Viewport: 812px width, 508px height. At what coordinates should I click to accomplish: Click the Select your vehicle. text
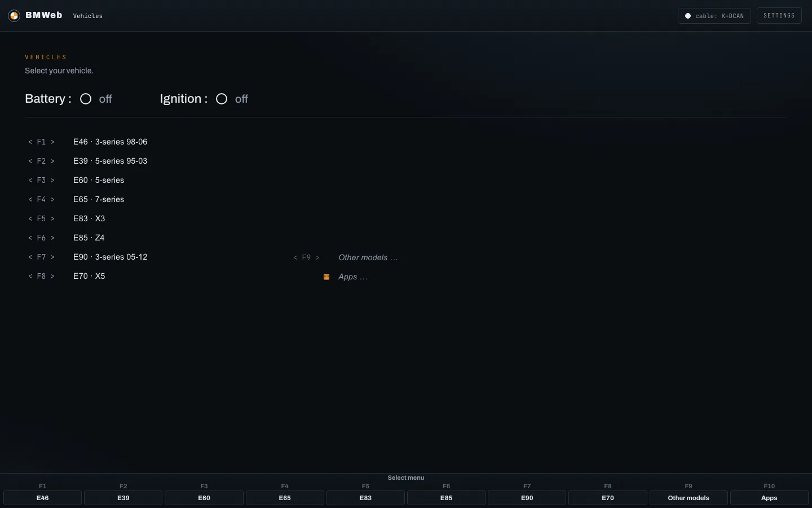click(59, 71)
